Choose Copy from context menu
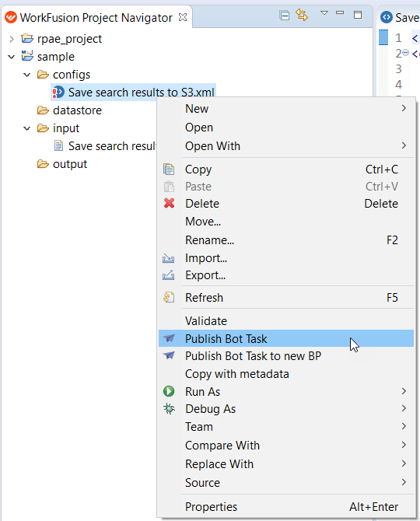Screen dimensions: 420x521 286,170
